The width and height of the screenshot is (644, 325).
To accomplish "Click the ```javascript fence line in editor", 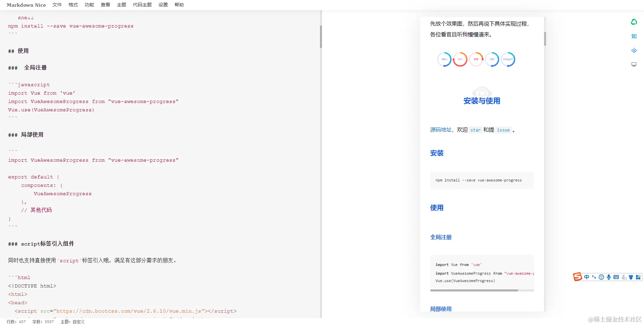I will (x=29, y=85).
